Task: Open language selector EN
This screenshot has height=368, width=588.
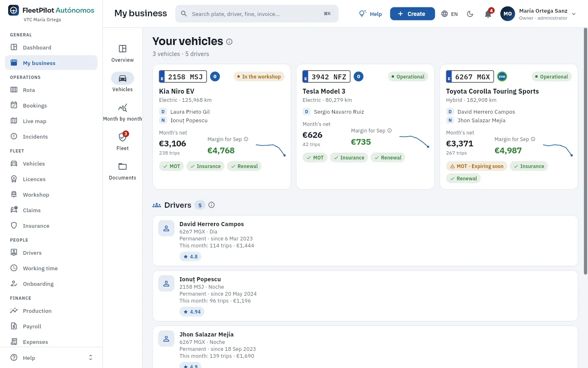Action: click(450, 14)
